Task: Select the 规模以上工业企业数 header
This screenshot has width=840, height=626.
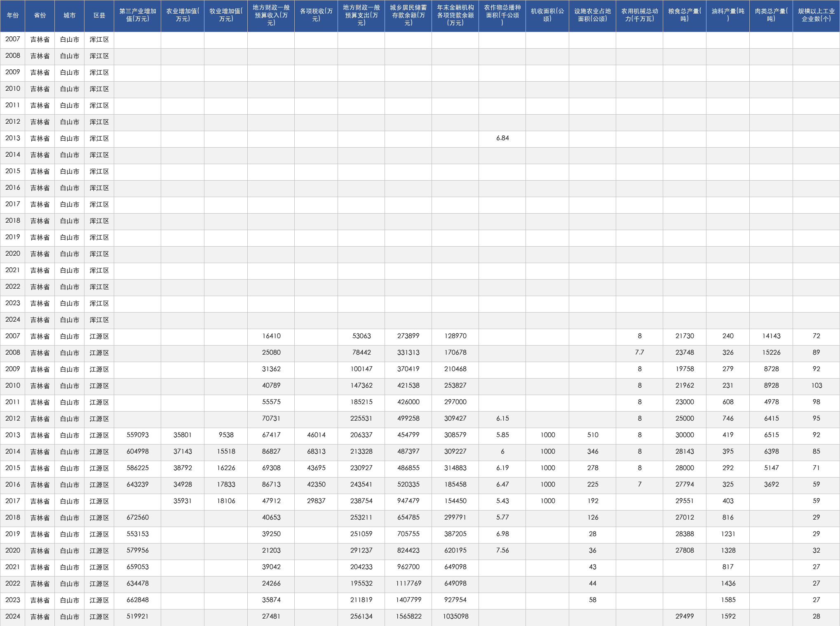Action: 817,16
